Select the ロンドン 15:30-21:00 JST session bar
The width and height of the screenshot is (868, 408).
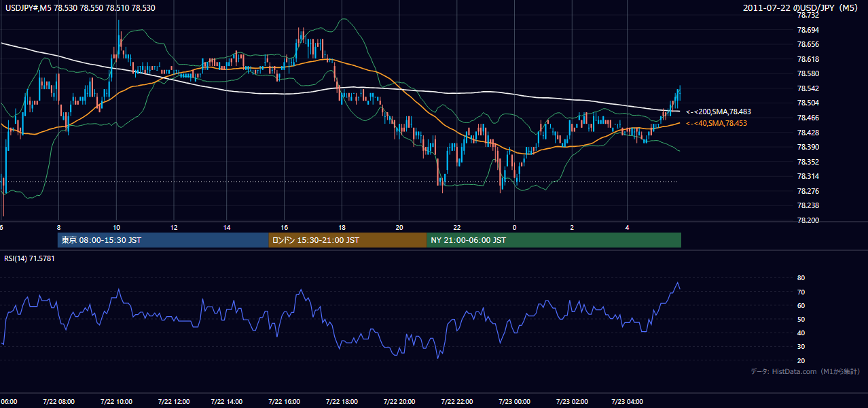[348, 240]
